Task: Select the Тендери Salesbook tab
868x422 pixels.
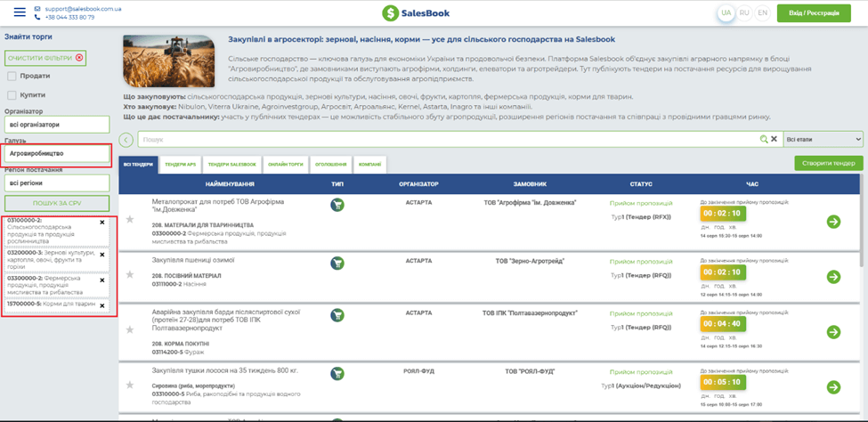Action: coord(232,165)
